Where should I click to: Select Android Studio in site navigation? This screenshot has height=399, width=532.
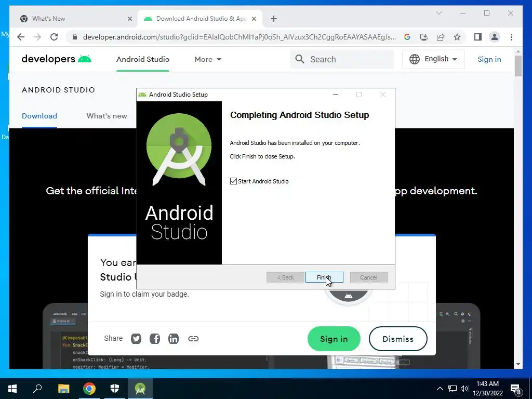click(143, 59)
